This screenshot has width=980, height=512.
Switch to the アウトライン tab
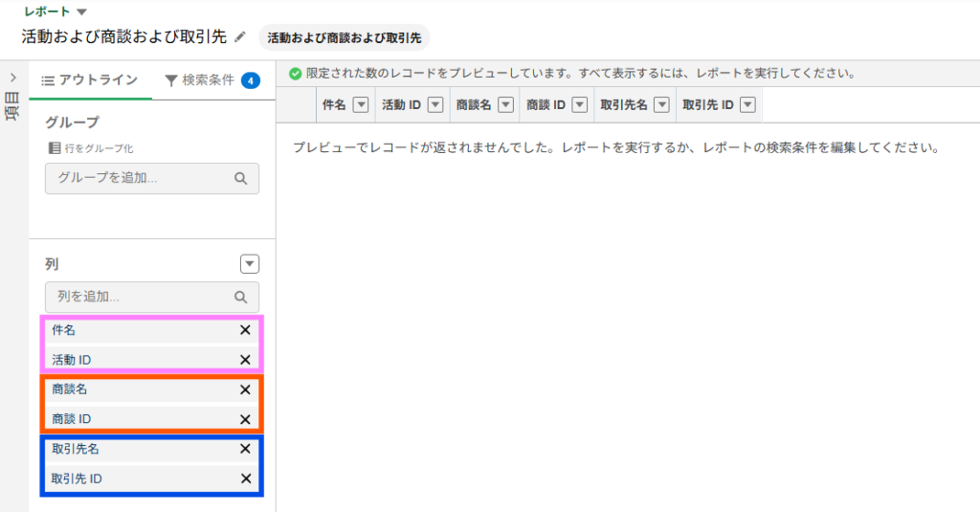pyautogui.click(x=90, y=80)
